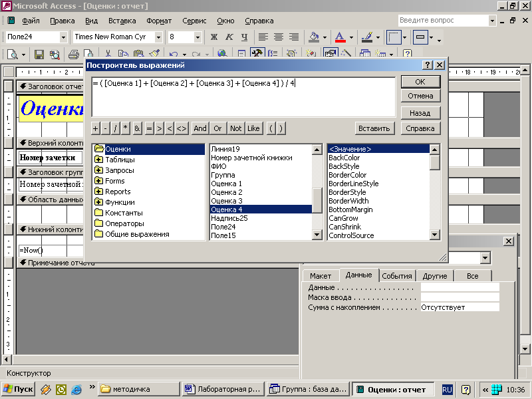The image size is (532, 399).
Task: Click the Save icon in the toolbar
Action: 39,54
